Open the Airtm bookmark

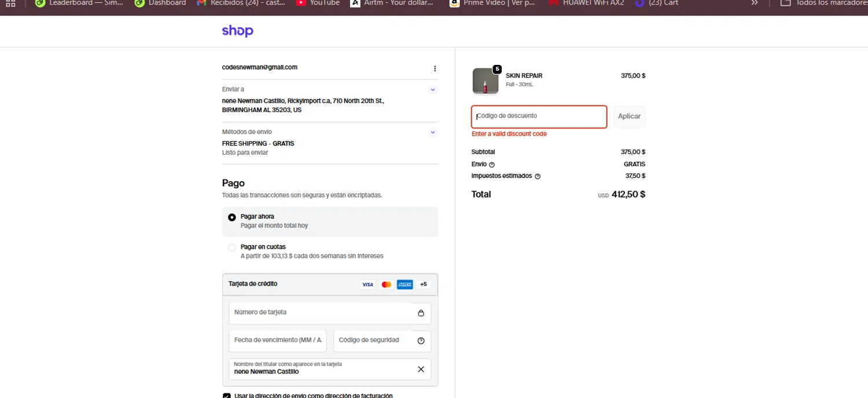[x=392, y=3]
